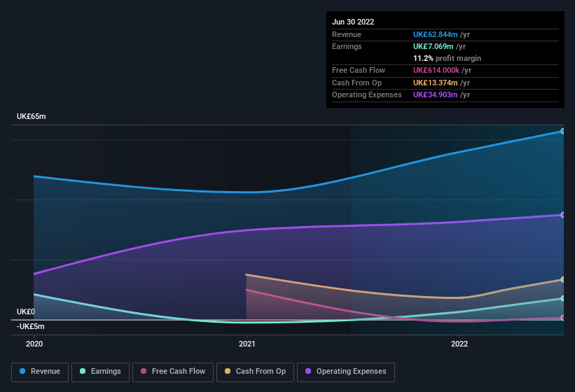Click the UK£34.903m operating expenses value
The width and height of the screenshot is (575, 392).
point(436,94)
